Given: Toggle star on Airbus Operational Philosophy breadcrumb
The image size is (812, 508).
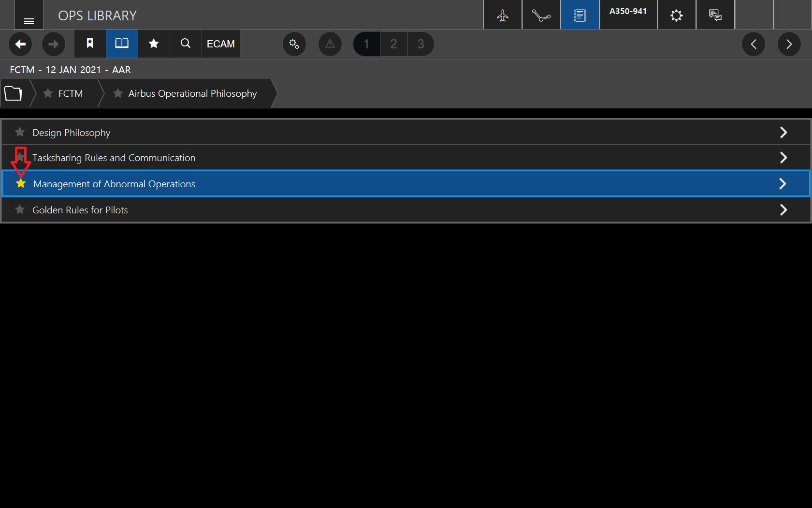Looking at the screenshot, I should pyautogui.click(x=118, y=93).
